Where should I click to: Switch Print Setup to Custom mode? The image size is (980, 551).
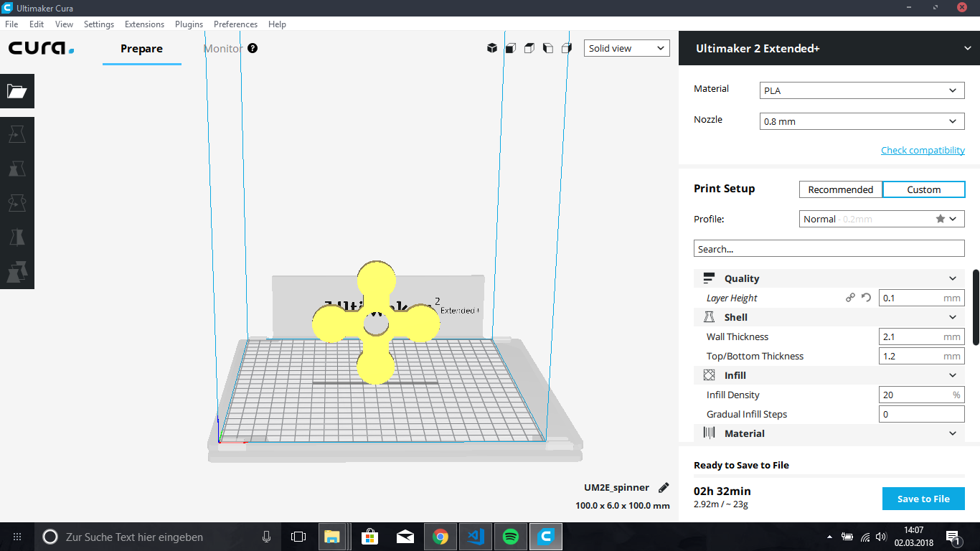point(923,189)
